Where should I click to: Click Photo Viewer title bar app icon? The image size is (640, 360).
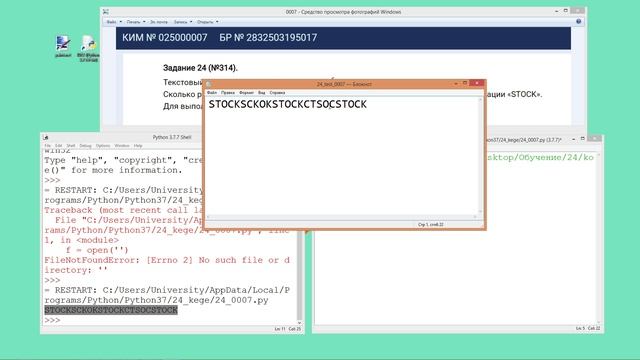[106, 12]
